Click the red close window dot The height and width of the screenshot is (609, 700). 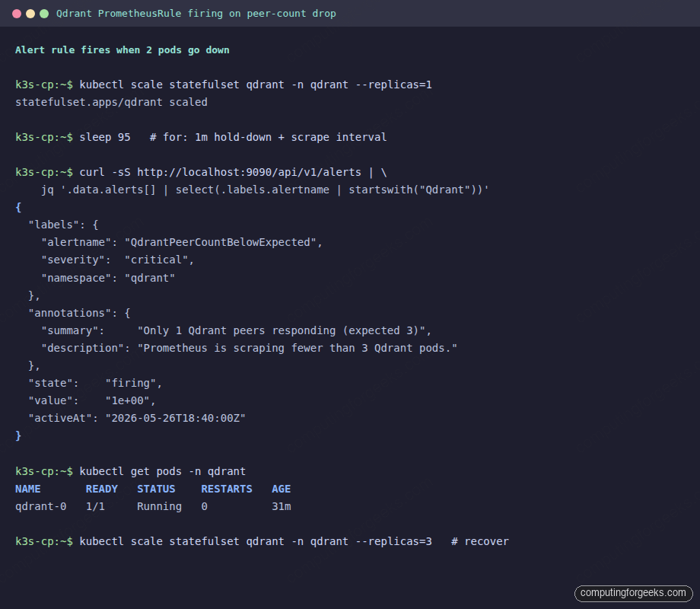17,14
